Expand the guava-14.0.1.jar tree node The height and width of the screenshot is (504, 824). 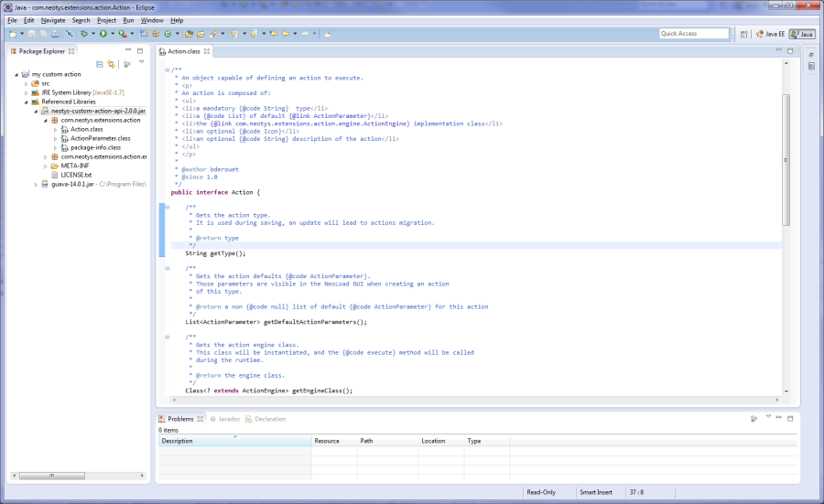[x=37, y=184]
